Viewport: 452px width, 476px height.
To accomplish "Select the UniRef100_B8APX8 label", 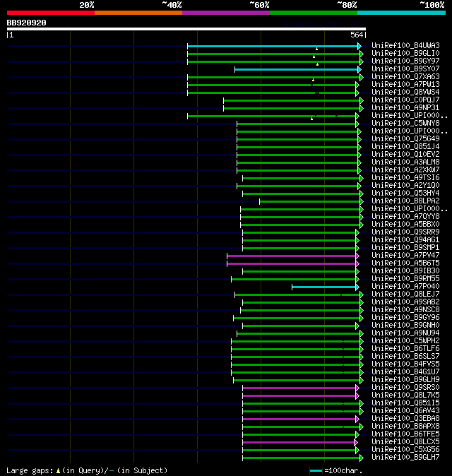I will coord(405,427).
